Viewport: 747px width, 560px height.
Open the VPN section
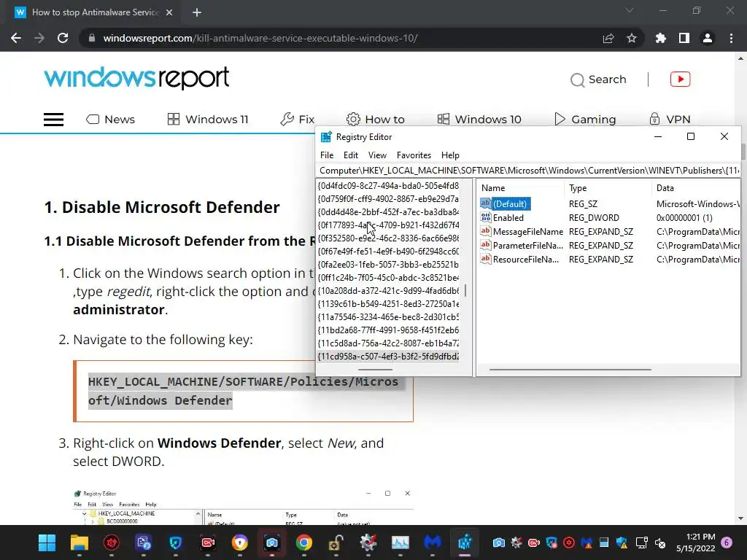[x=670, y=119]
